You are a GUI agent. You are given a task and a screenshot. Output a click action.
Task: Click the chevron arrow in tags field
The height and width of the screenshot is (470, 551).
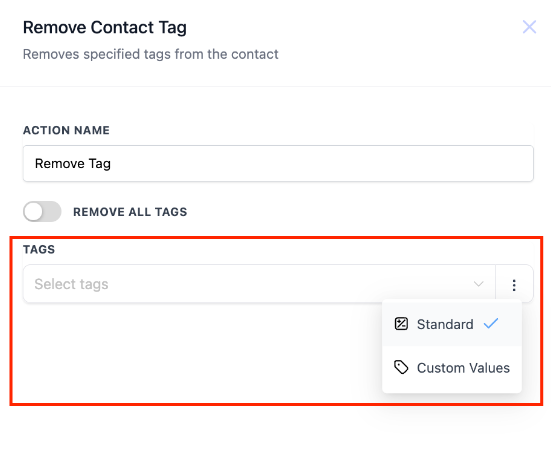click(x=478, y=284)
